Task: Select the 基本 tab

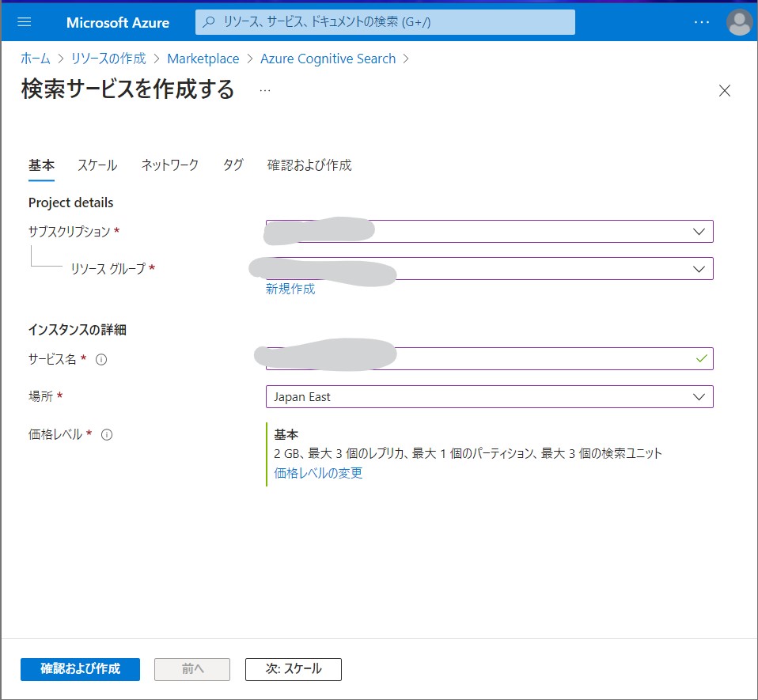Action: [42, 165]
